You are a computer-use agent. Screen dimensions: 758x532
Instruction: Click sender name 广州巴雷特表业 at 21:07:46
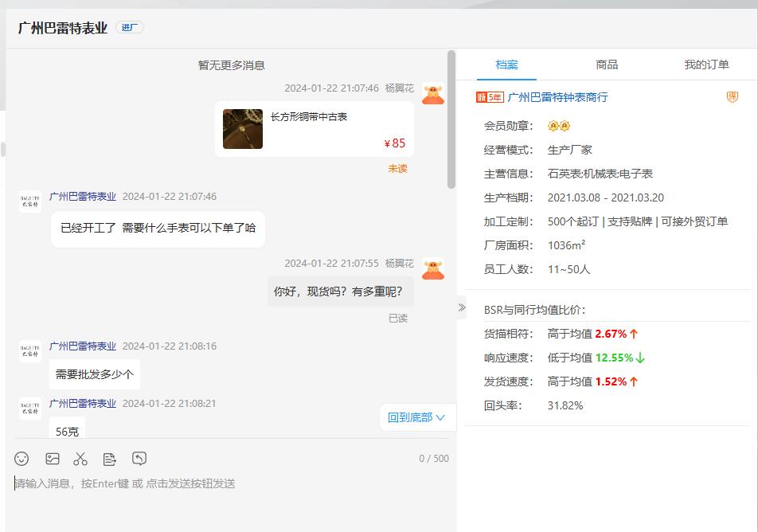pyautogui.click(x=83, y=197)
